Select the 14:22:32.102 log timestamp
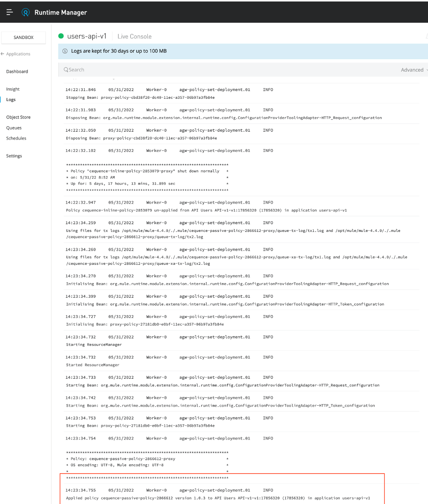 pyautogui.click(x=80, y=151)
